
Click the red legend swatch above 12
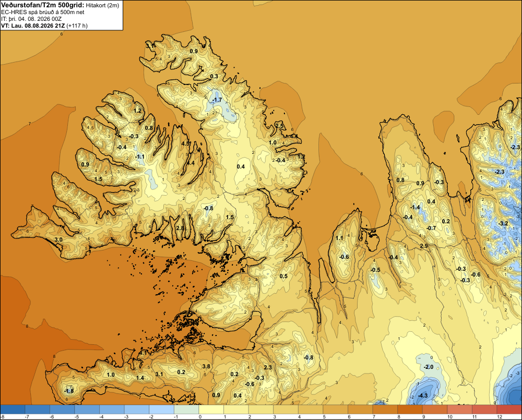click(509, 410)
